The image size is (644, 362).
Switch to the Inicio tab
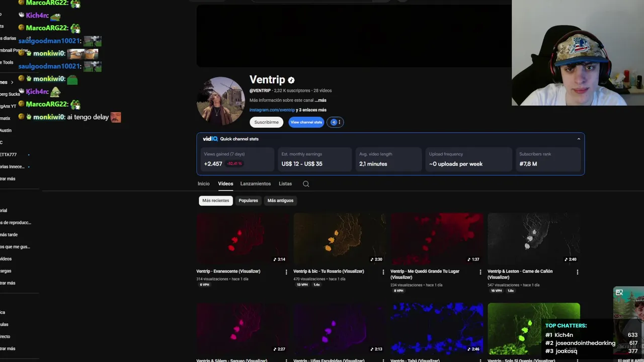point(203,184)
